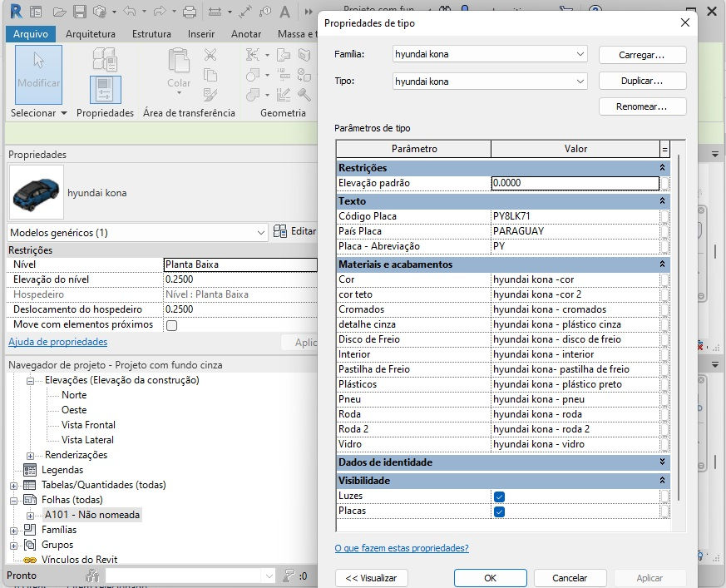Collapse the Materiais e acabamentos group
The image size is (726, 588).
tap(662, 264)
